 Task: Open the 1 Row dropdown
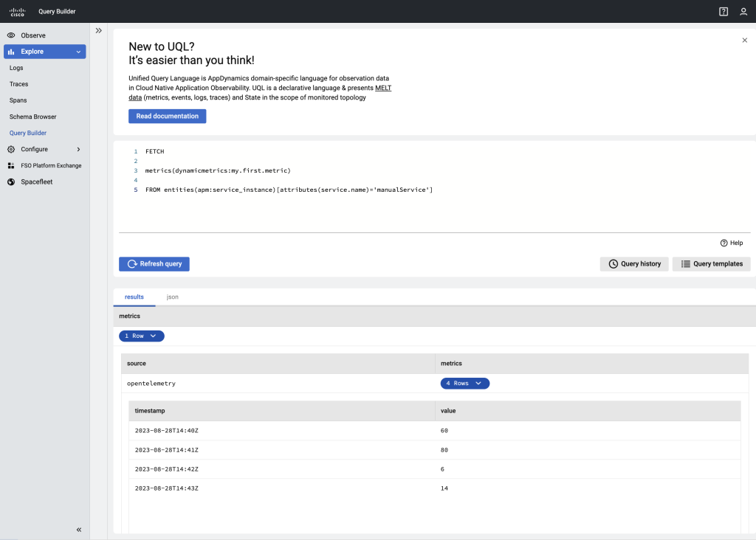tap(141, 336)
